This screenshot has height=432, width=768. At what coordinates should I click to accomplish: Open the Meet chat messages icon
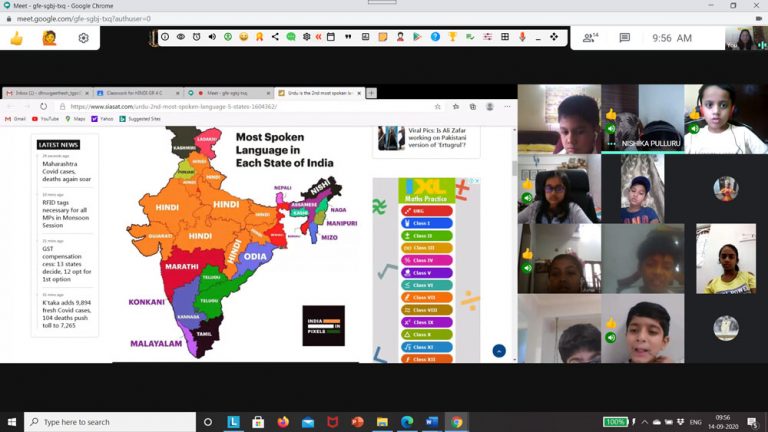click(624, 38)
